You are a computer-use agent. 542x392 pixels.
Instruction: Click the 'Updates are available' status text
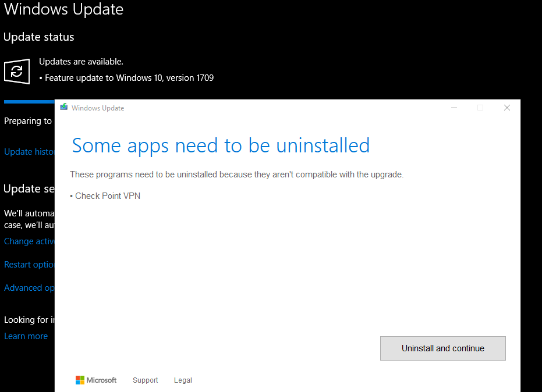(x=81, y=62)
